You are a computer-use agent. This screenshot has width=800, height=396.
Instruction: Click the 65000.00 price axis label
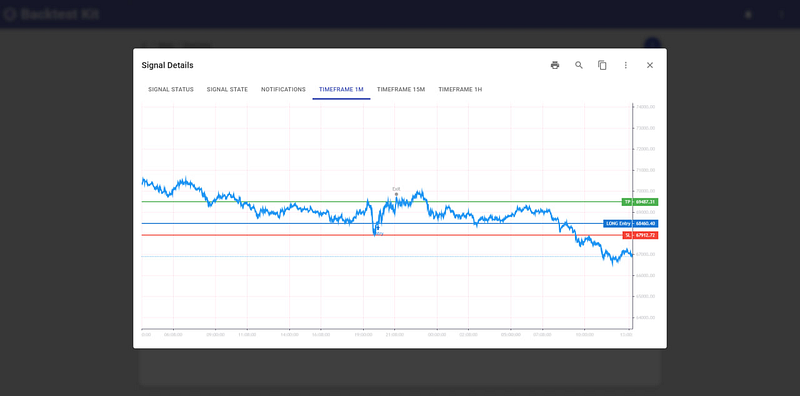pos(645,296)
